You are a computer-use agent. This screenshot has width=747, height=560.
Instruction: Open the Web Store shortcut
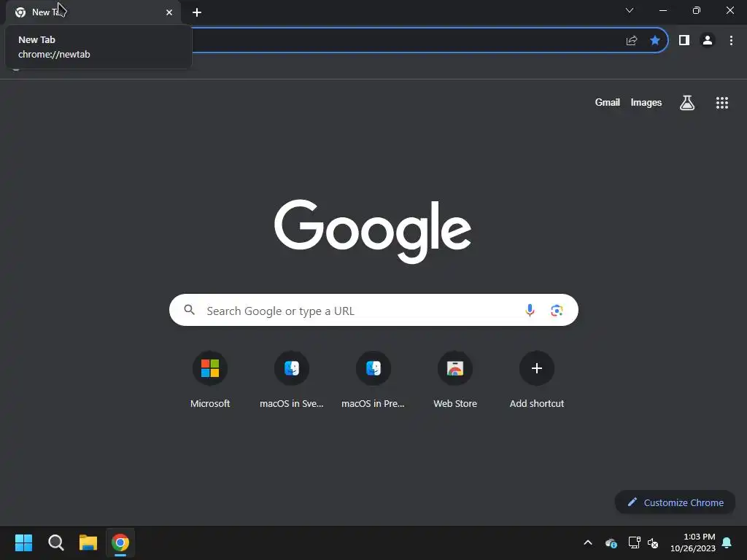point(455,379)
